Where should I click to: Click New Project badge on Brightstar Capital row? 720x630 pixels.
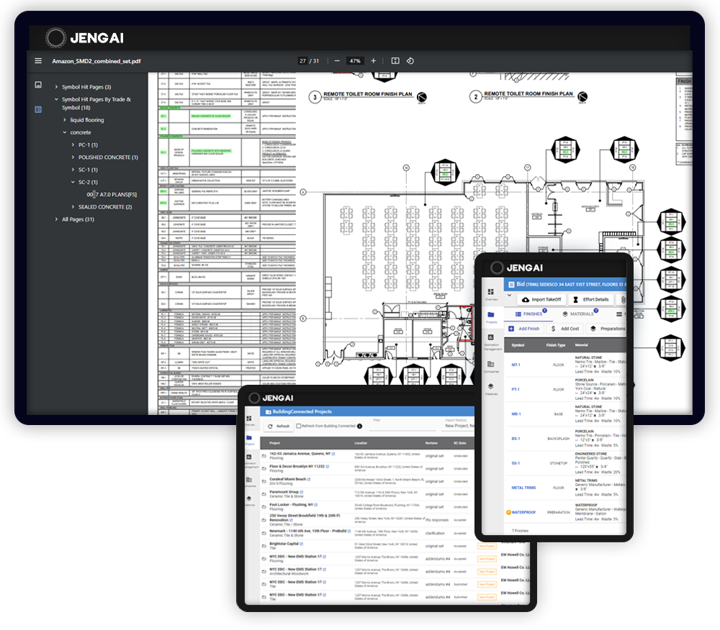pos(487,546)
